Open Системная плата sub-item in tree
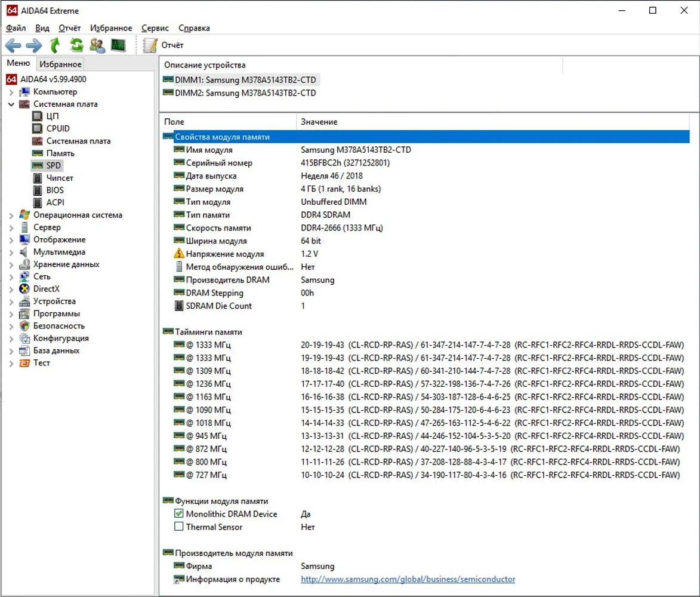The height and width of the screenshot is (597, 700). pos(78,141)
